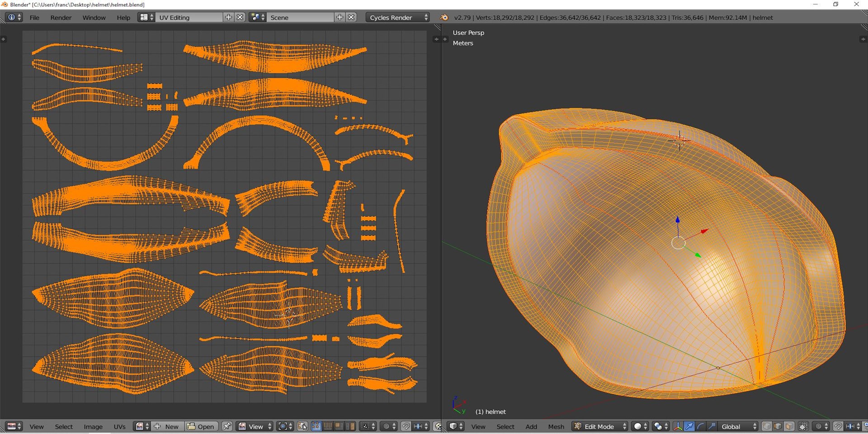Toggle UV and edit mode selection sync
Screen dimensions: 868x434
[302, 426]
